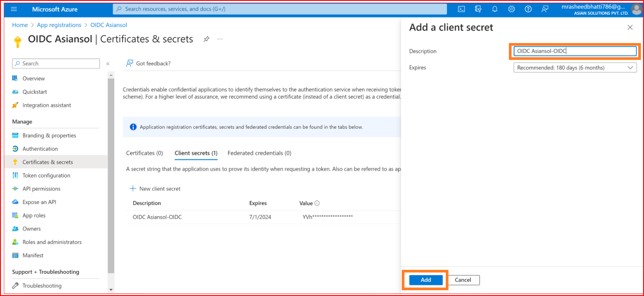Click the YVh masked secret value

328,217
